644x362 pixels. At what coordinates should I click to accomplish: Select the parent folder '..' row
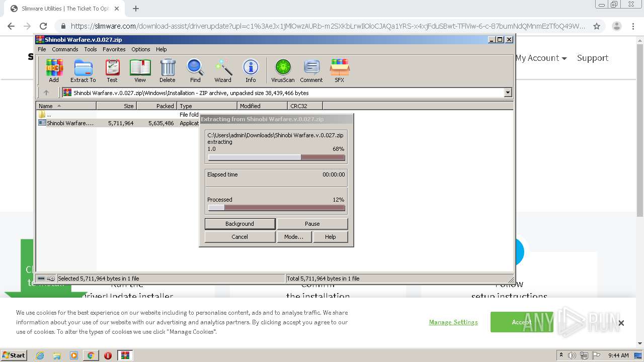(118, 115)
